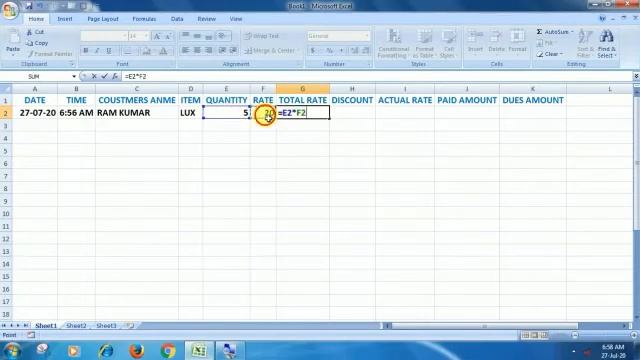640x360 pixels.
Task: Switch to Normal view in status bar
Action: pyautogui.click(x=525, y=335)
